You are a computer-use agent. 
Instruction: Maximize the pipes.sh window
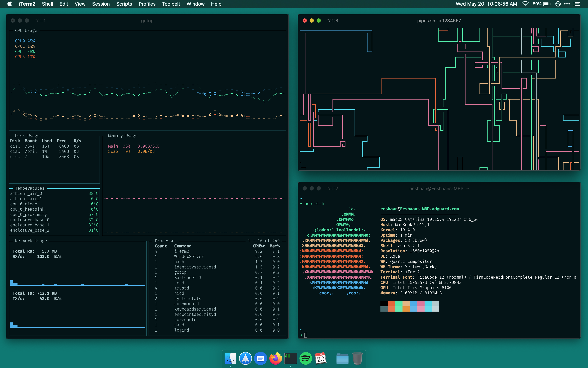pos(319,21)
